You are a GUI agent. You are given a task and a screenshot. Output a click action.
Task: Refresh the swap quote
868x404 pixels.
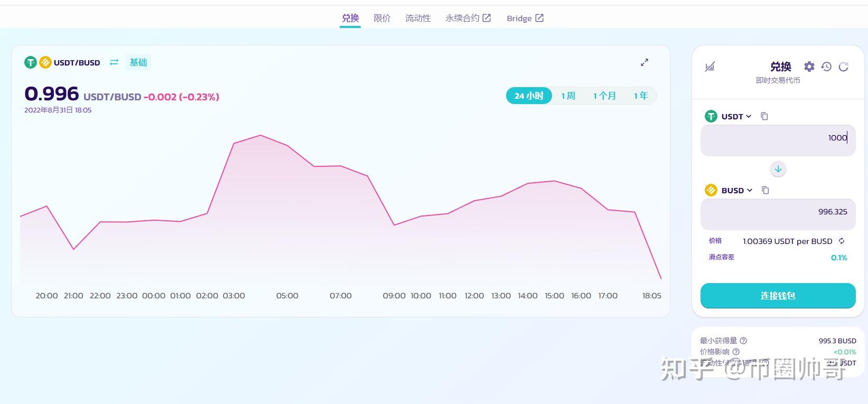point(844,67)
